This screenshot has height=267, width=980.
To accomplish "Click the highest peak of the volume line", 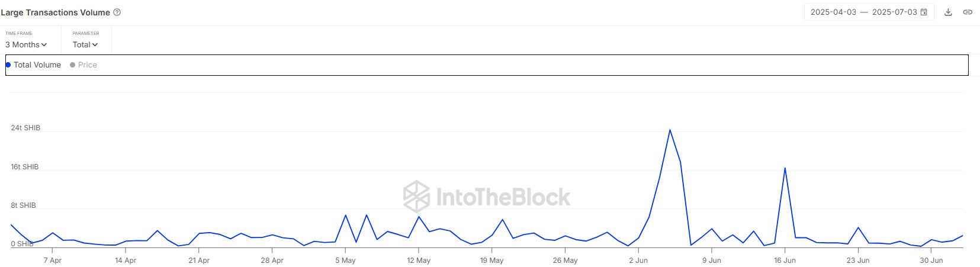I will [x=670, y=130].
